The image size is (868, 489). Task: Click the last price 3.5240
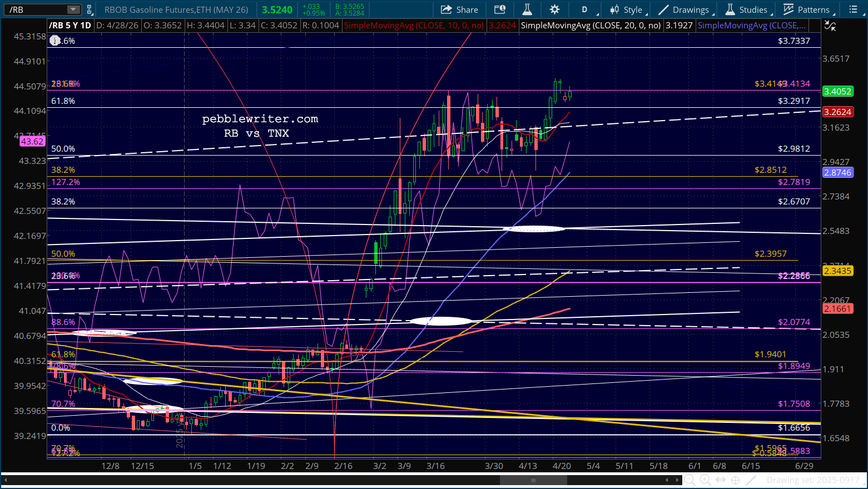coord(277,10)
